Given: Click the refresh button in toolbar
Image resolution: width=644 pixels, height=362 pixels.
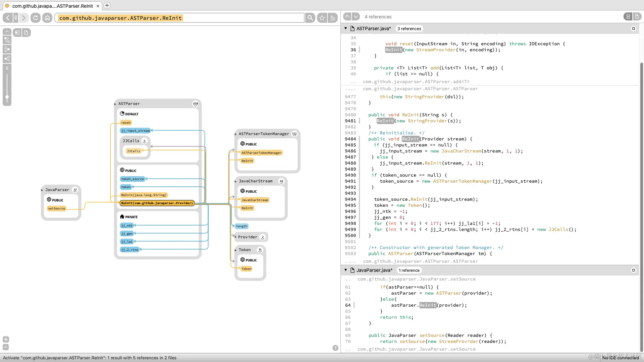Looking at the screenshot, I should pos(35,18).
